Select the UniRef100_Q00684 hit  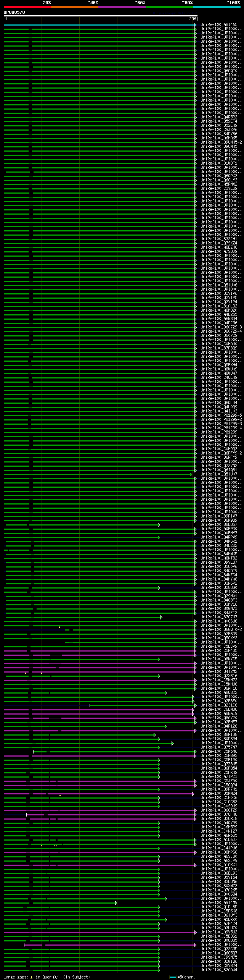tap(219, 894)
